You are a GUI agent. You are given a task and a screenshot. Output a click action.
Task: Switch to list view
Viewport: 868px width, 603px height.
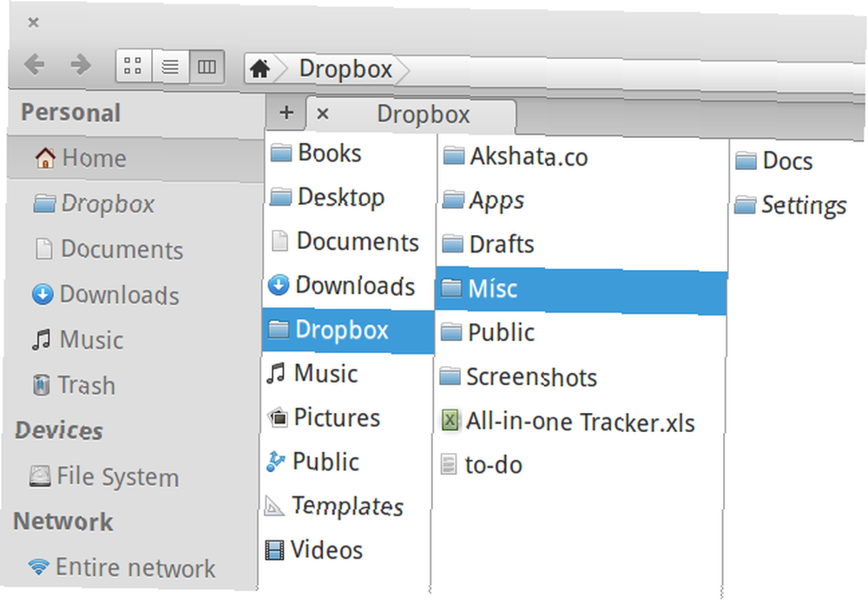170,67
